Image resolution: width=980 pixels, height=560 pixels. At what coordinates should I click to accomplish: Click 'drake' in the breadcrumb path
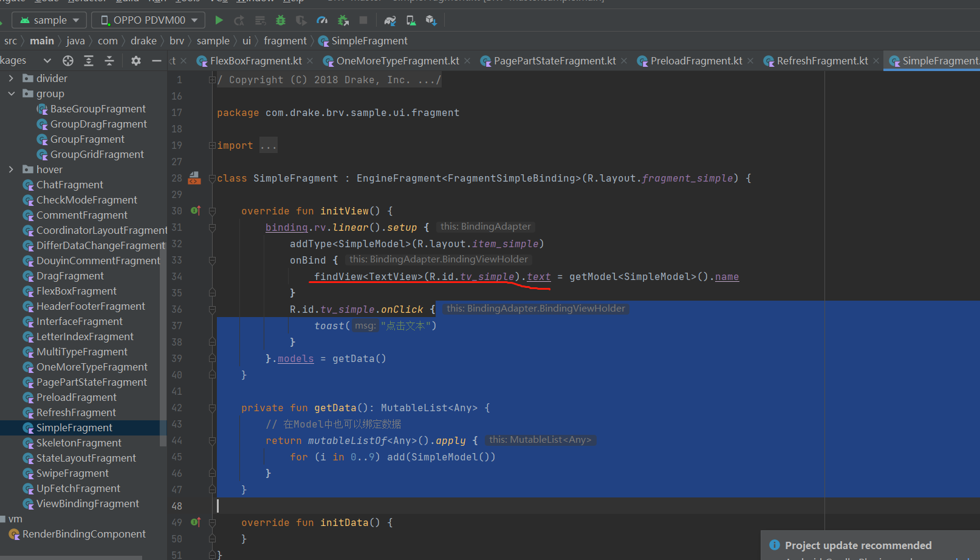pyautogui.click(x=143, y=41)
